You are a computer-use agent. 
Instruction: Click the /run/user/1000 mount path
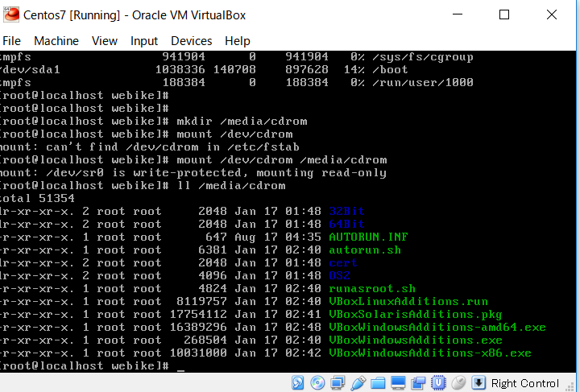423,82
